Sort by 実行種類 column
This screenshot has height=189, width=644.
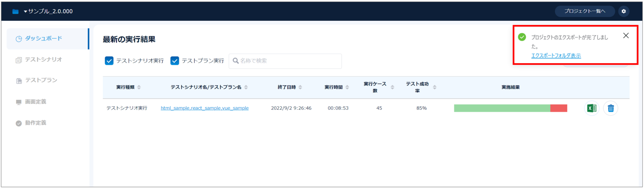coord(139,87)
